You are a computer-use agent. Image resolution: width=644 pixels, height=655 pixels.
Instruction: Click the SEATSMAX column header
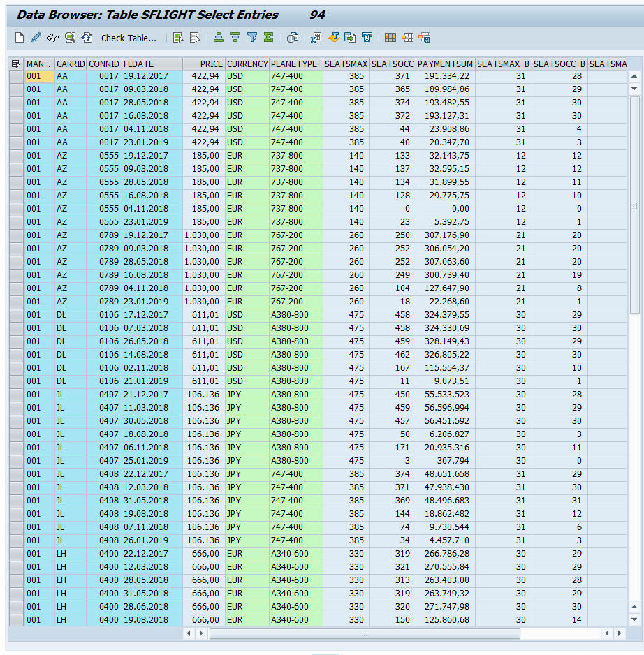346,64
